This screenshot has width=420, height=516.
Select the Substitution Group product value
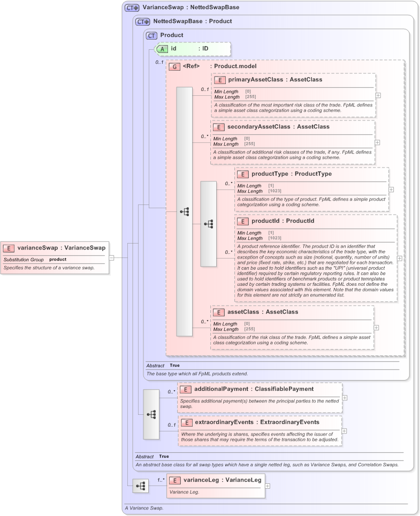coord(58,259)
